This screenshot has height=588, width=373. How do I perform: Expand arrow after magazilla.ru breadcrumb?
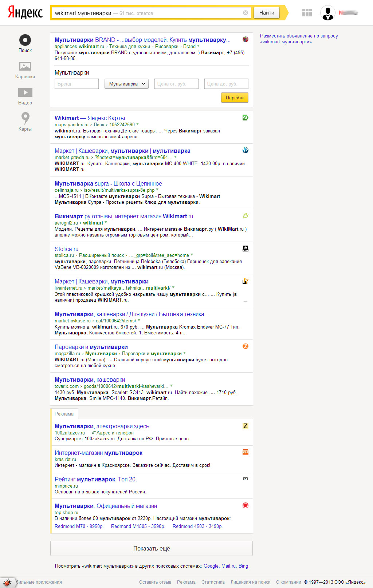[185, 353]
